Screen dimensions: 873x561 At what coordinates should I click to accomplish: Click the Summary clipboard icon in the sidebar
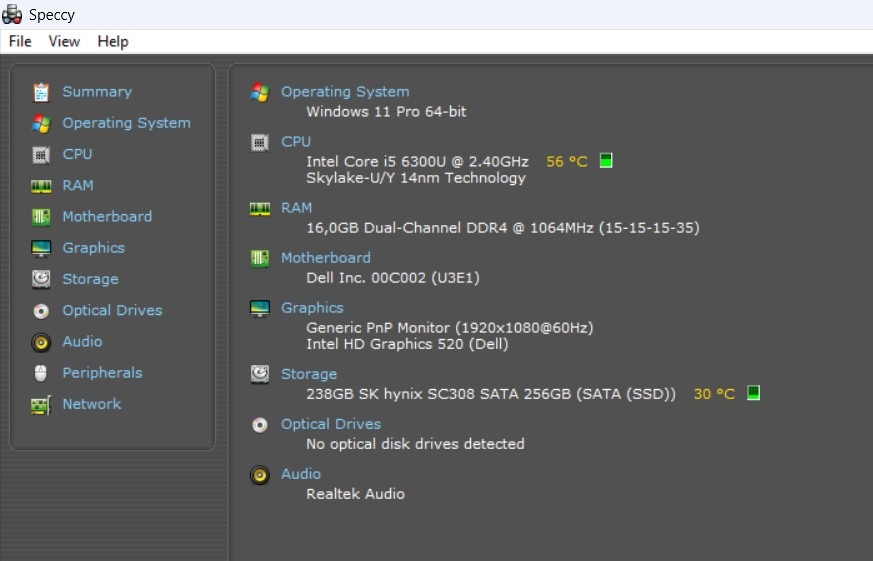(41, 92)
